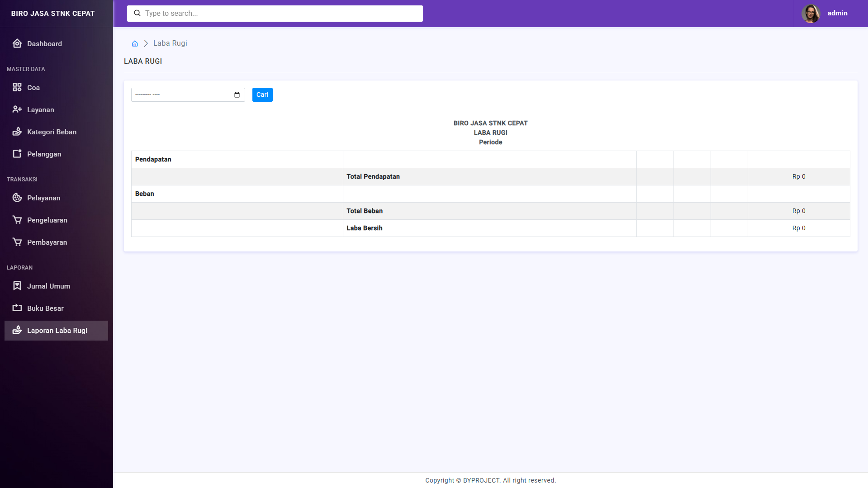Open the Dashboard menu item
This screenshot has width=868, height=488.
pyautogui.click(x=56, y=43)
